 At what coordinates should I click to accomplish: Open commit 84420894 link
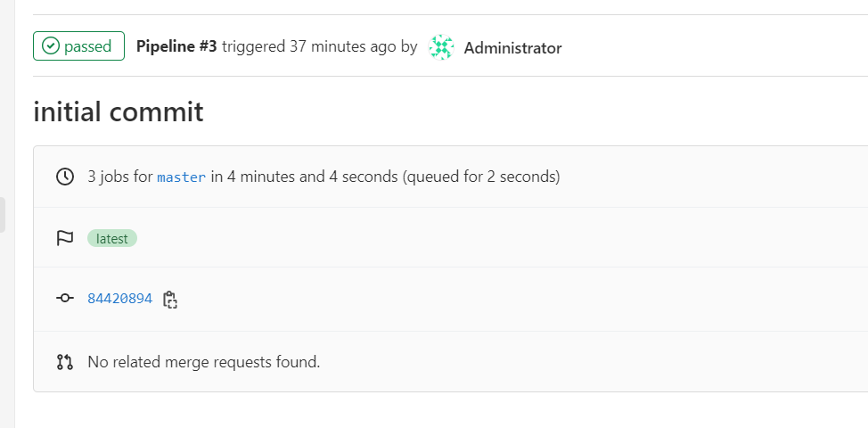pyautogui.click(x=119, y=299)
